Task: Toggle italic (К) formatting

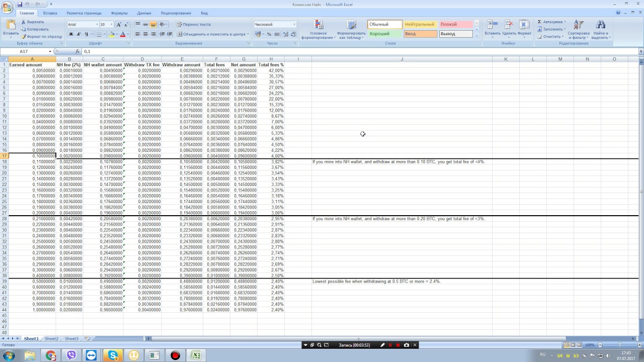Action: tap(78, 34)
